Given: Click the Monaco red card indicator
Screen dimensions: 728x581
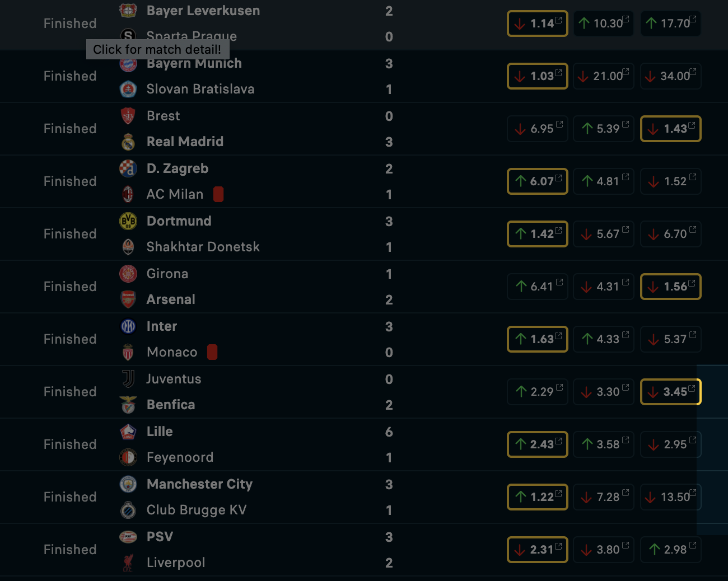Looking at the screenshot, I should pos(212,352).
